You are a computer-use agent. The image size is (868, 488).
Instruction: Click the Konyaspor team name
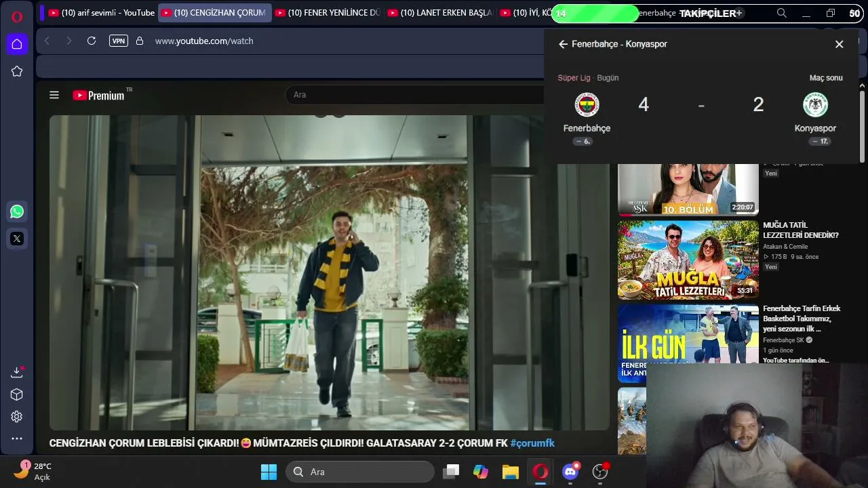click(x=815, y=128)
